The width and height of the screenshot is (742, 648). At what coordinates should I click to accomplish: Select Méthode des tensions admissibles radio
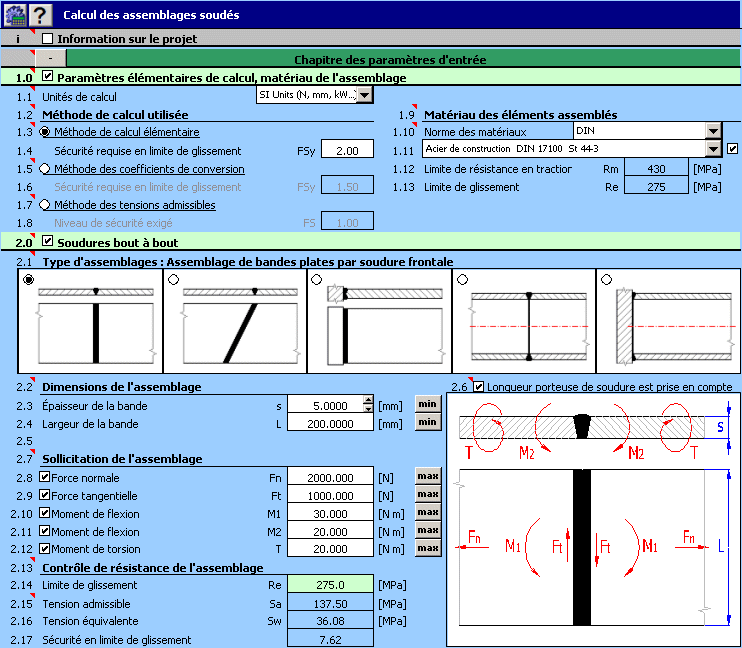(45, 204)
